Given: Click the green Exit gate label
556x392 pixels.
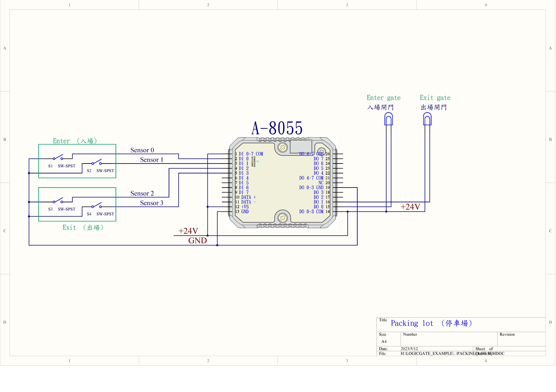Looking at the screenshot, I should 435,98.
